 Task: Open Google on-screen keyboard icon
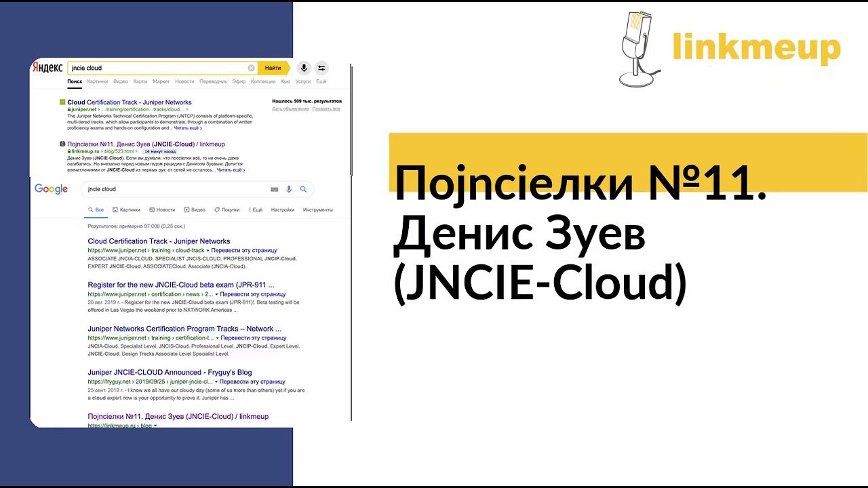pyautogui.click(x=274, y=189)
